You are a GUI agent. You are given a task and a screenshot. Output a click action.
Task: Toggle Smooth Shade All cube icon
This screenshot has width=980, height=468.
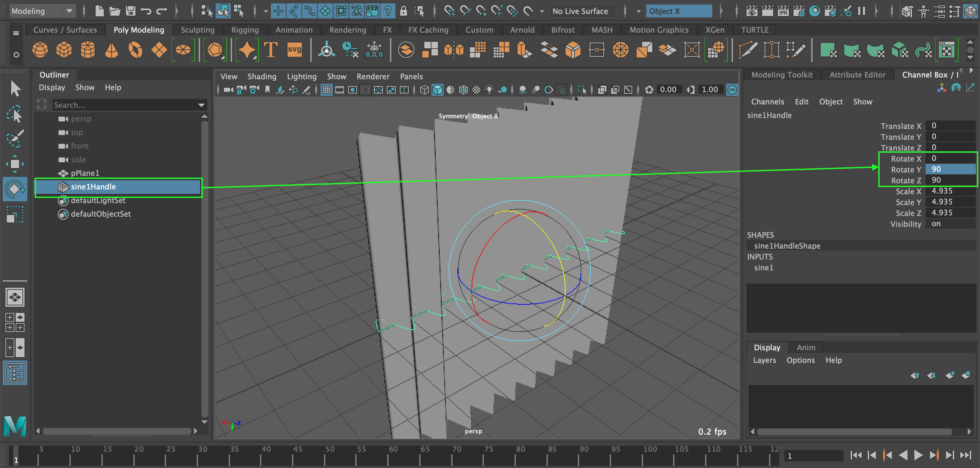438,90
